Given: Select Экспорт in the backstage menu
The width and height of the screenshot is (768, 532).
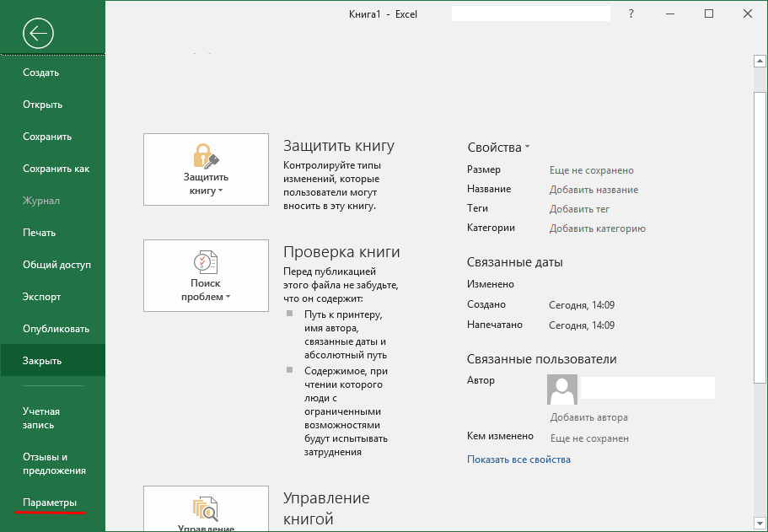Looking at the screenshot, I should (41, 297).
